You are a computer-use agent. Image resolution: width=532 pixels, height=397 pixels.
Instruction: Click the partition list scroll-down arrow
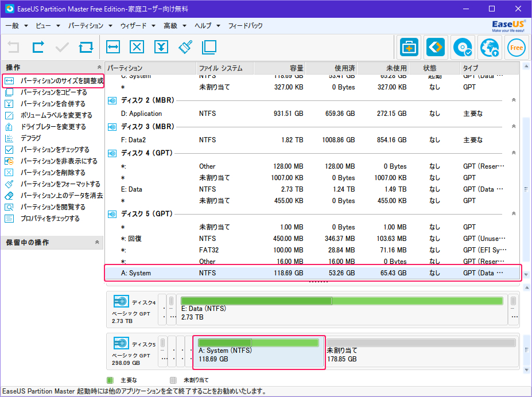point(526,275)
